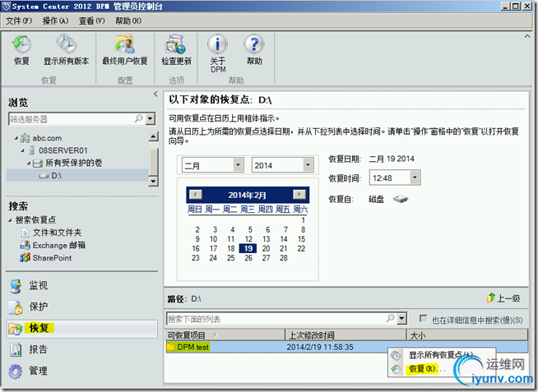The width and height of the screenshot is (538, 392).
Task: Collapse the 08SERVER01 tree node
Action: point(22,150)
